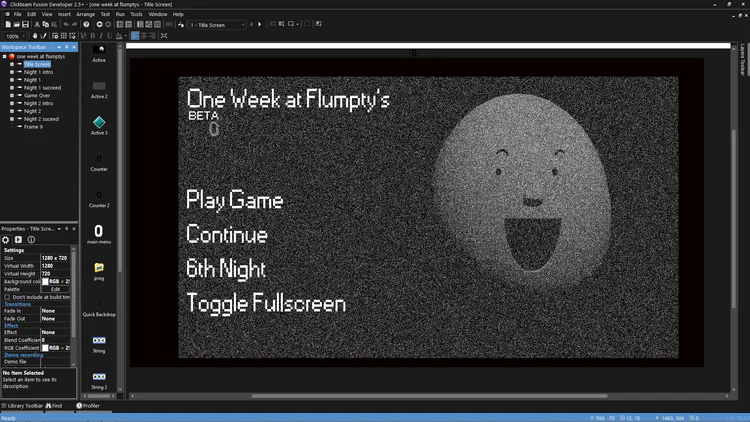Open the Layers Toolbar side tab
Screen dimensions: 750x422
(x=742, y=60)
